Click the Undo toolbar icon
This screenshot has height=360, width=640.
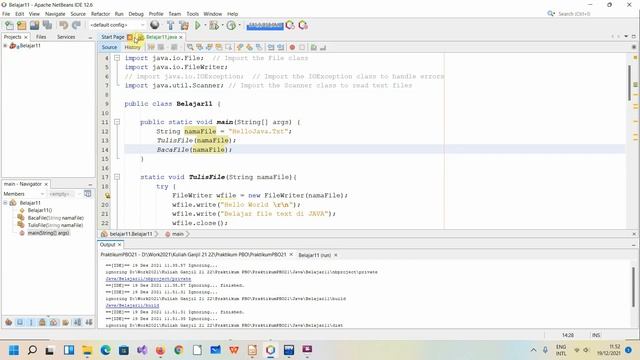[63, 25]
